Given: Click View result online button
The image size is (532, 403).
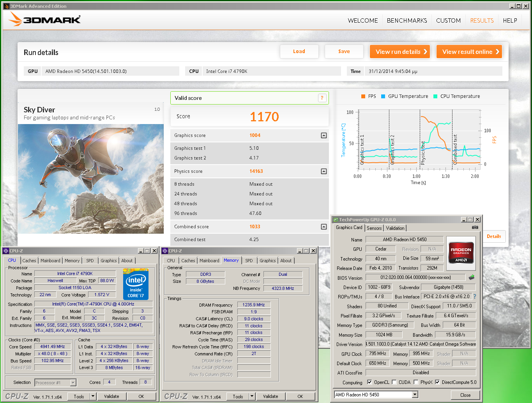Looking at the screenshot, I should (x=469, y=51).
